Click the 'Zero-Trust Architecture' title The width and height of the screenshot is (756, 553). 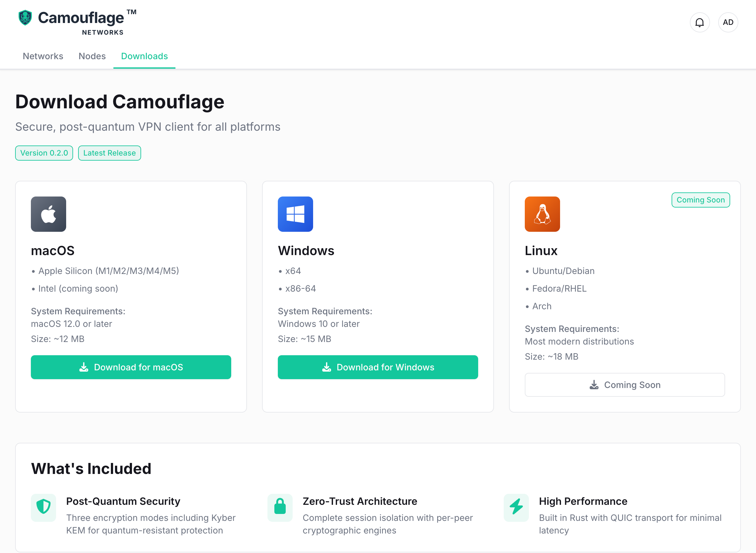pyautogui.click(x=360, y=501)
